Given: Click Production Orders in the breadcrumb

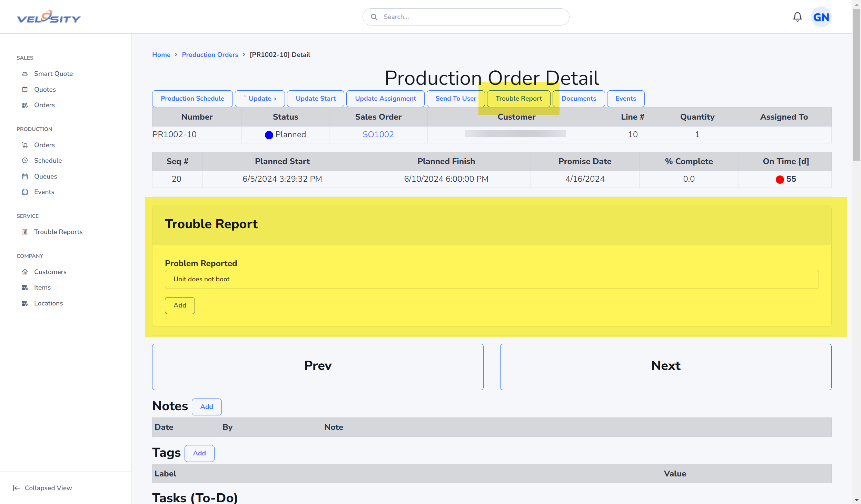Looking at the screenshot, I should pos(210,55).
